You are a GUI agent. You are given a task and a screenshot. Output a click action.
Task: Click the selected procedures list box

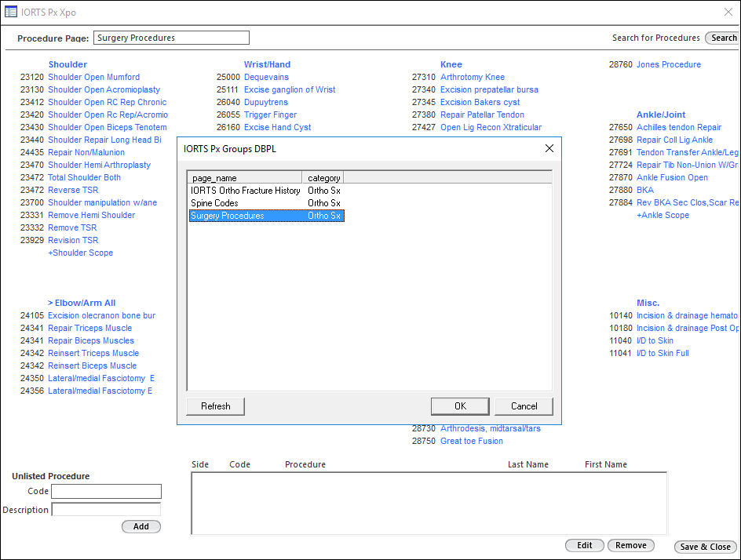[429, 504]
